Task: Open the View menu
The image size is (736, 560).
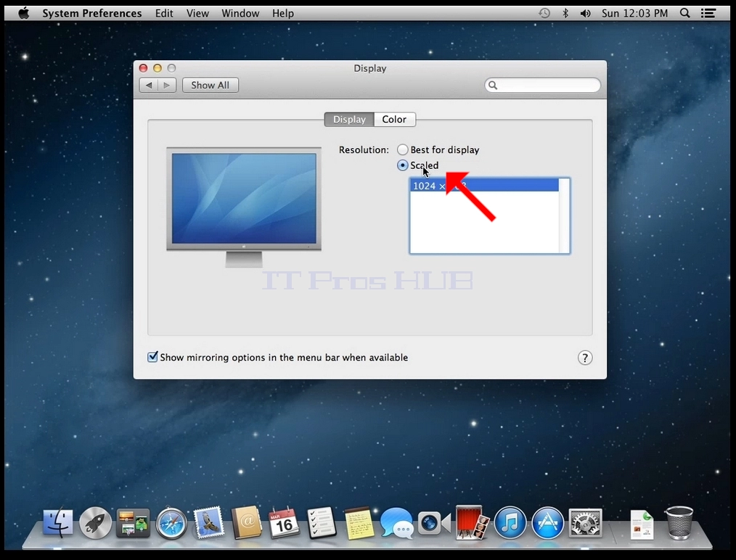Action: 197,13
